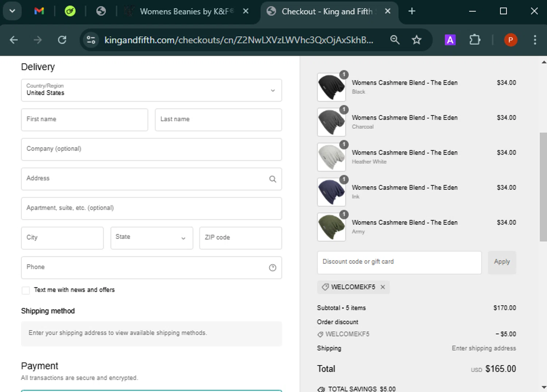
Task: Click the $165.00 total amount
Action: point(500,369)
